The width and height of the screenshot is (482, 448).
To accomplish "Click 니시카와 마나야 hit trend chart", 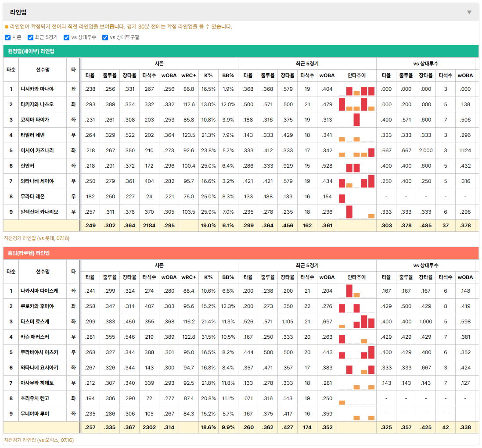I will tap(356, 89).
